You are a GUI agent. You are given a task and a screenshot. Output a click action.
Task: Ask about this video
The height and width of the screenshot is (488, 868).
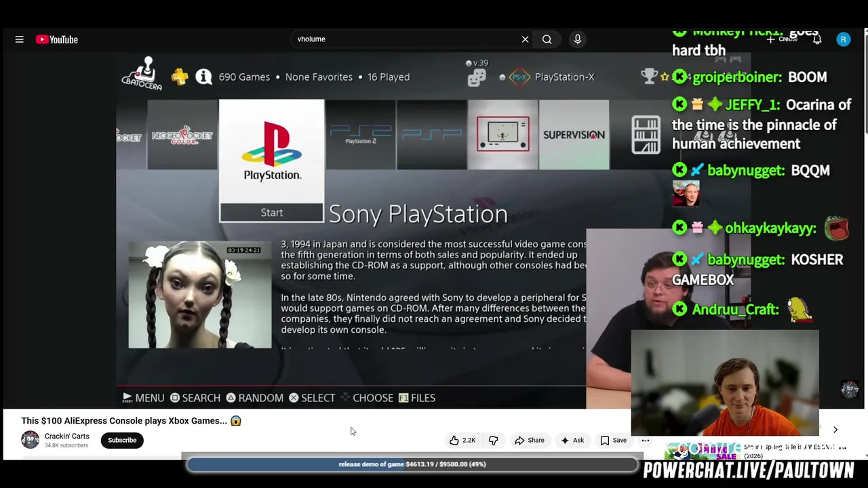[x=572, y=441]
